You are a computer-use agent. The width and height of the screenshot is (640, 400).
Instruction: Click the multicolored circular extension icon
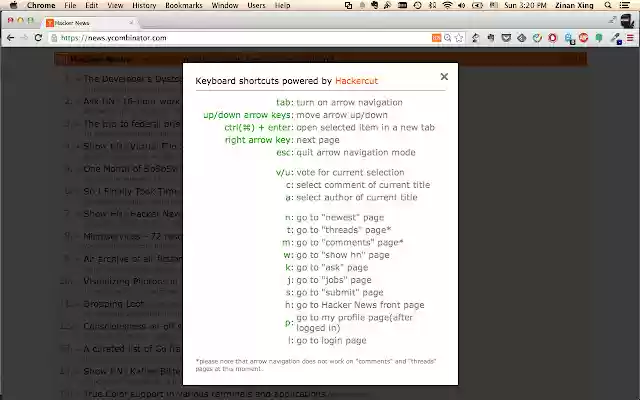pyautogui.click(x=537, y=38)
